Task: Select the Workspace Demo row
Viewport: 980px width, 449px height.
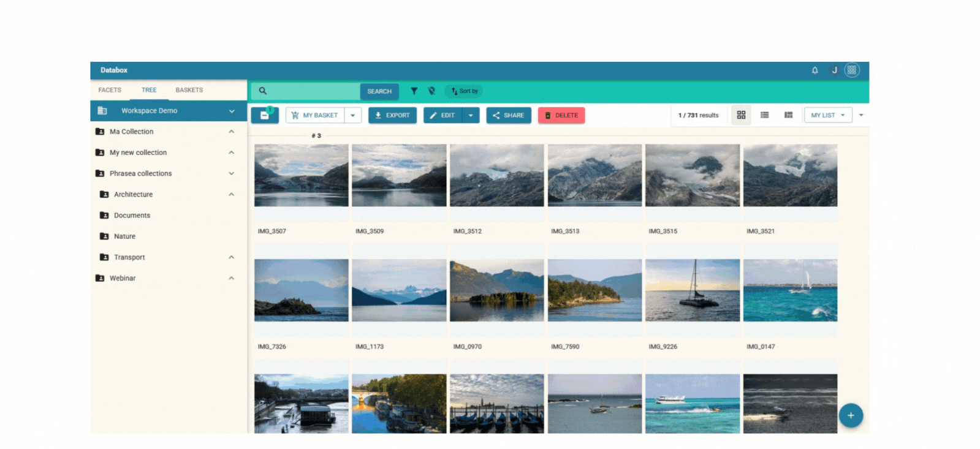Action: (168, 111)
